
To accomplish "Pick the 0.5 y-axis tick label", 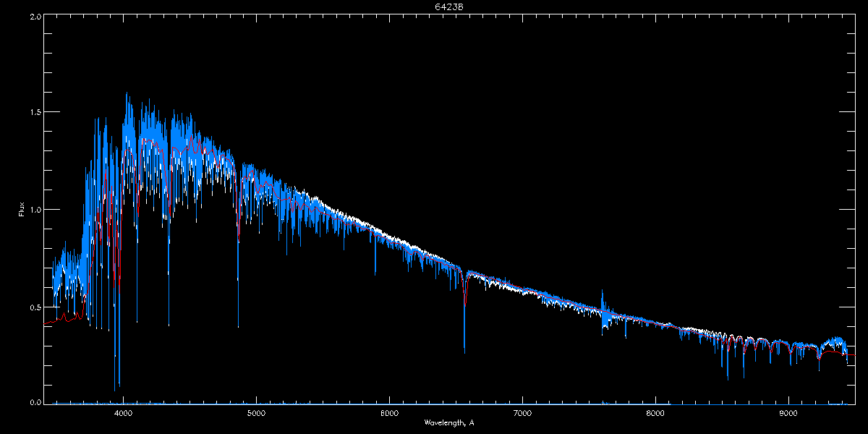I will (34, 307).
